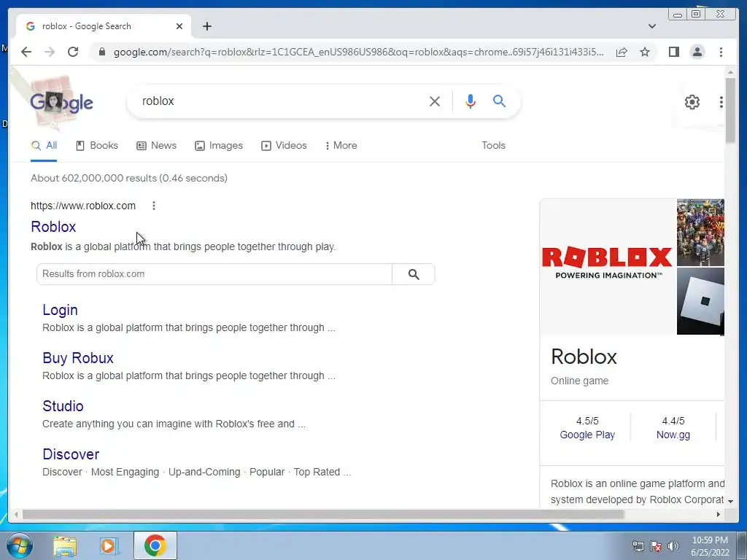Screen dimensions: 747x560
Task: Open the network tray icon
Action: [638, 546]
